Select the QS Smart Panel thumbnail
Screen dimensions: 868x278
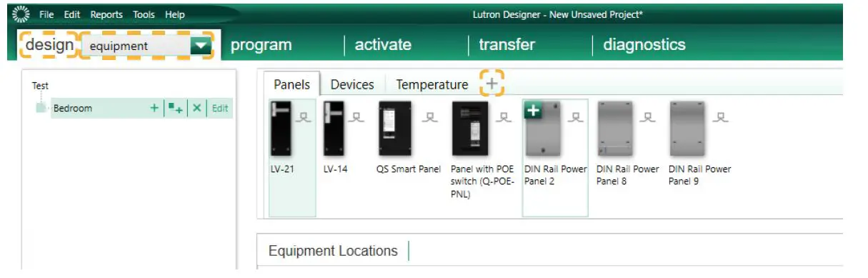395,129
